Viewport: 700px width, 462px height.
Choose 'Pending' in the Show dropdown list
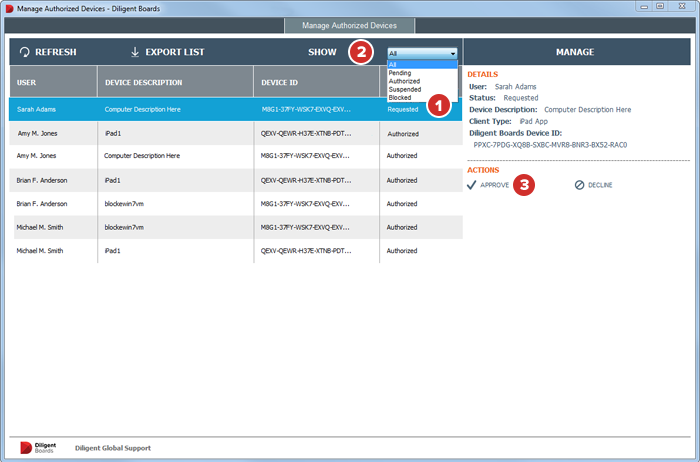pyautogui.click(x=422, y=73)
